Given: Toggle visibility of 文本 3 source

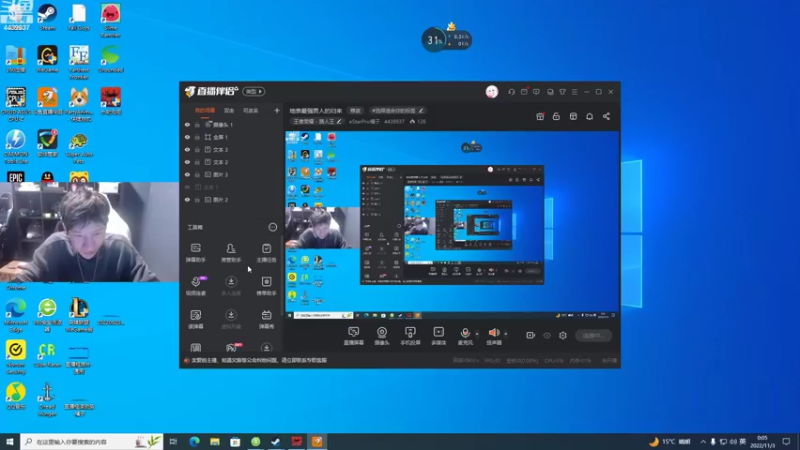Looking at the screenshot, I should (187, 149).
